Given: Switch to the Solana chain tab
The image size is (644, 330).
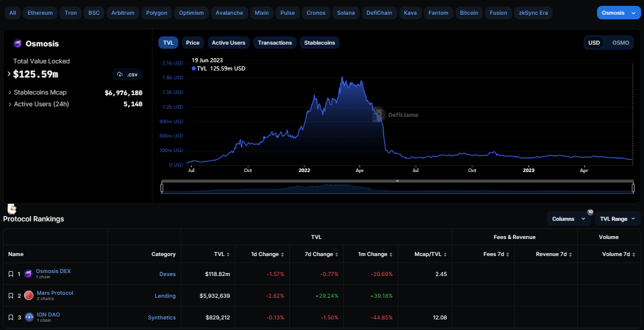Looking at the screenshot, I should point(346,13).
